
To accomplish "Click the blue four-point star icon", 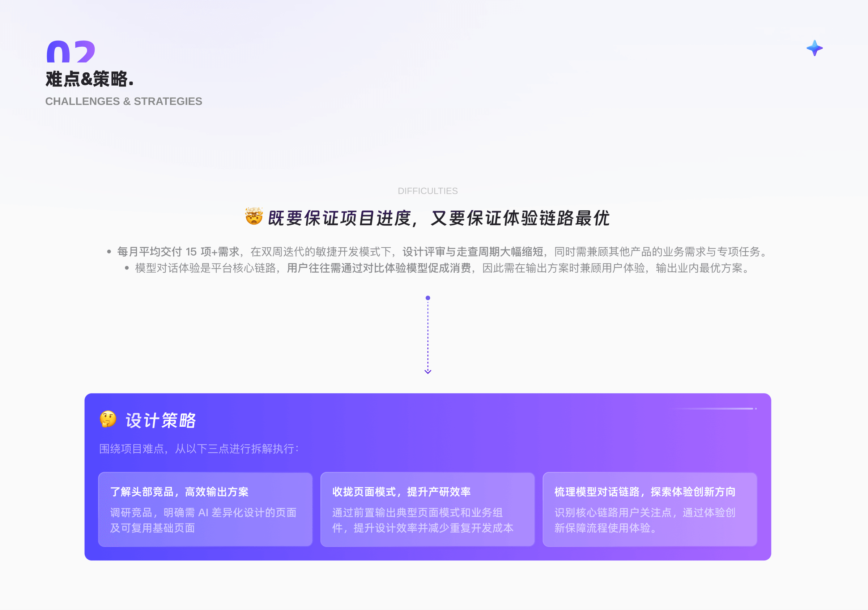I will pyautogui.click(x=814, y=48).
